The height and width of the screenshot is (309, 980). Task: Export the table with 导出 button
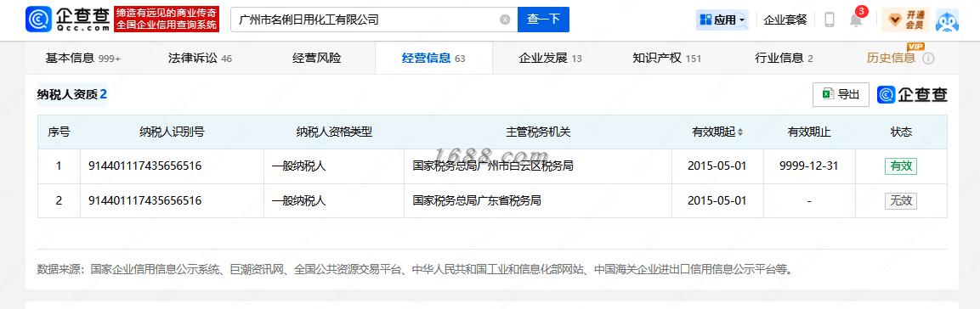tap(841, 94)
